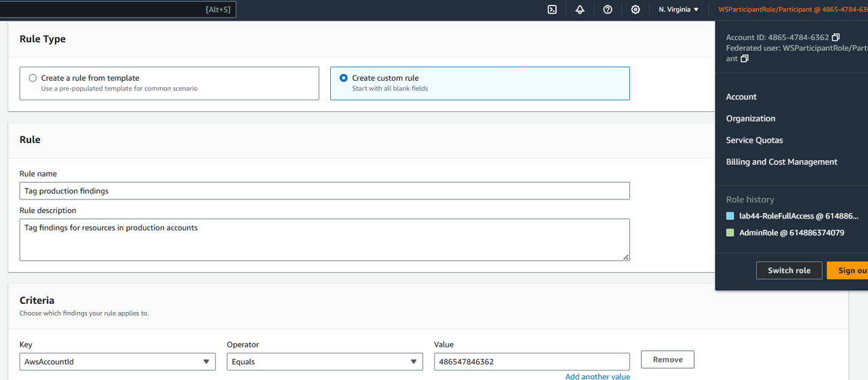Viewport: 868px width, 380px height.
Task: Open the CloudShell terminal icon
Action: 552,9
